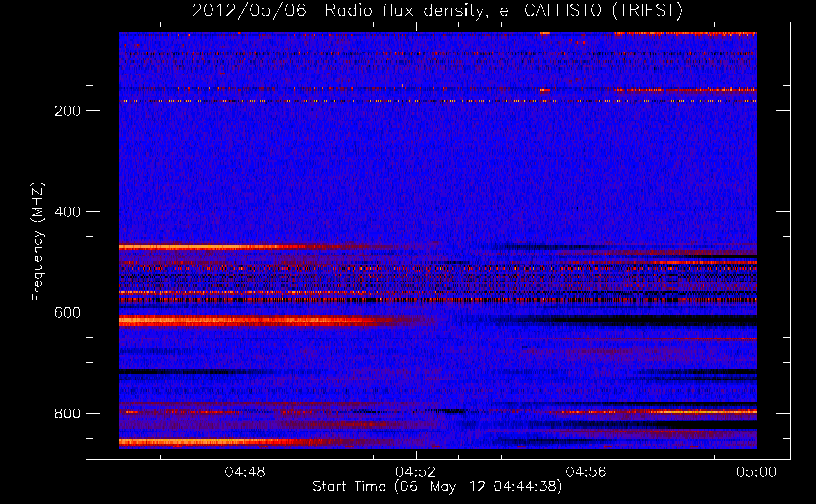
Task: Click the 04:52 time tick label
Action: [x=416, y=472]
